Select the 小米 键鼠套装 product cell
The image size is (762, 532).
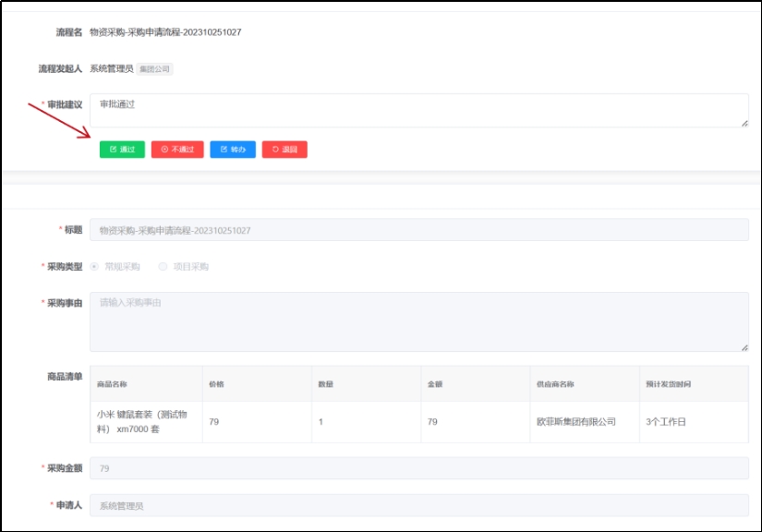pyautogui.click(x=143, y=422)
